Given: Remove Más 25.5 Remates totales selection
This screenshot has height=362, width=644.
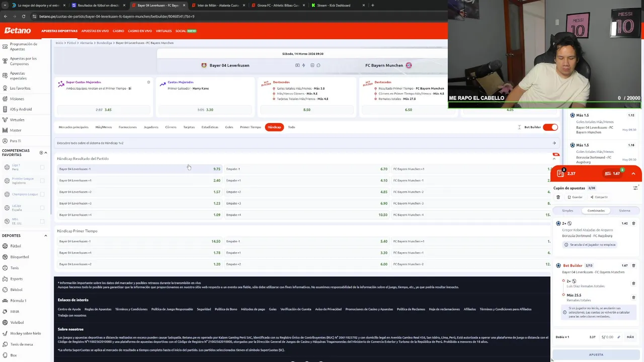Looking at the screenshot, I should click(633, 297).
